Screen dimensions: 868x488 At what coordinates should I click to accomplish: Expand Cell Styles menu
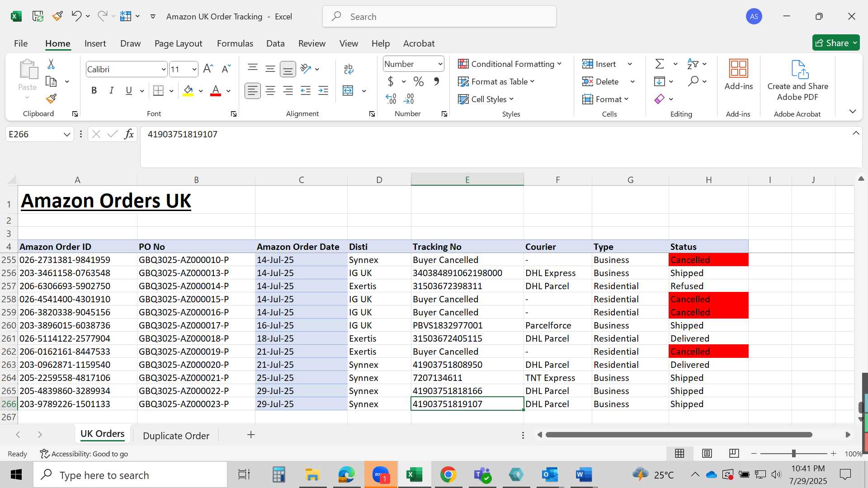[486, 99]
